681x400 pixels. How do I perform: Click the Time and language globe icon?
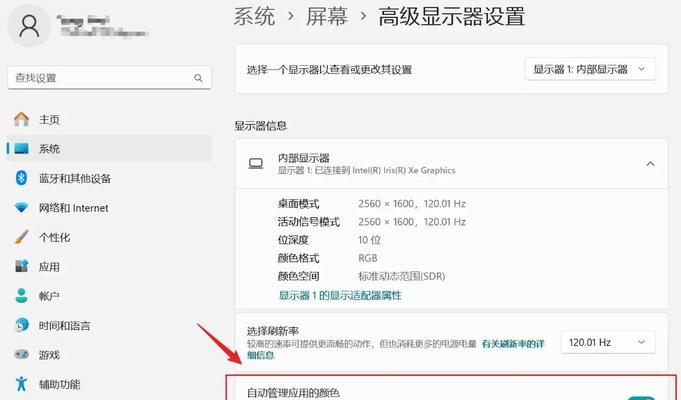(x=21, y=325)
